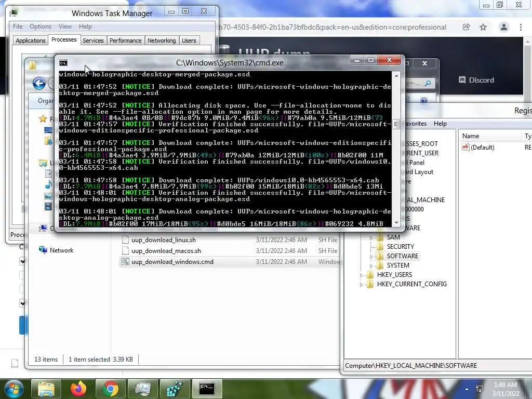
Task: Click the Explorer search magnifier icon
Action: 428,83
